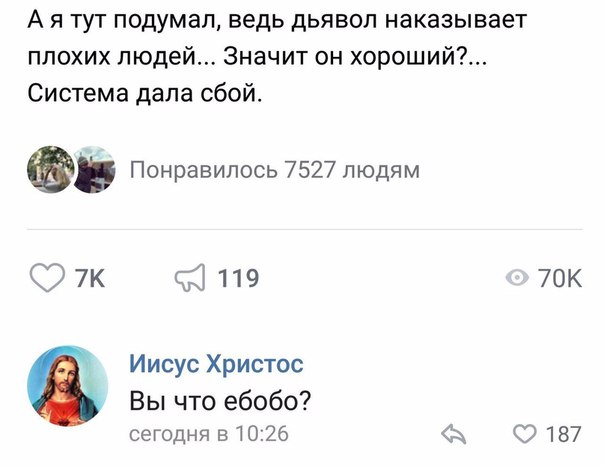Reply to the comment with arrow icon

455,434
